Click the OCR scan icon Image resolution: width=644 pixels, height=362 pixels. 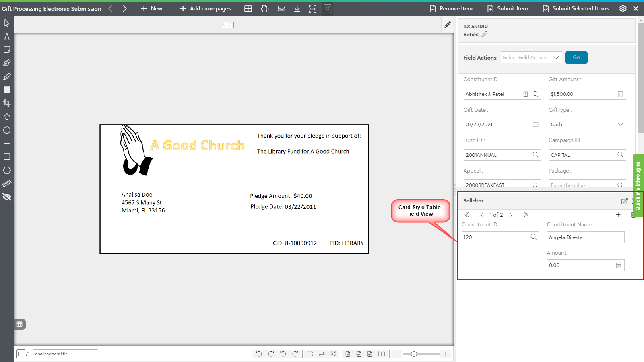[x=312, y=9]
